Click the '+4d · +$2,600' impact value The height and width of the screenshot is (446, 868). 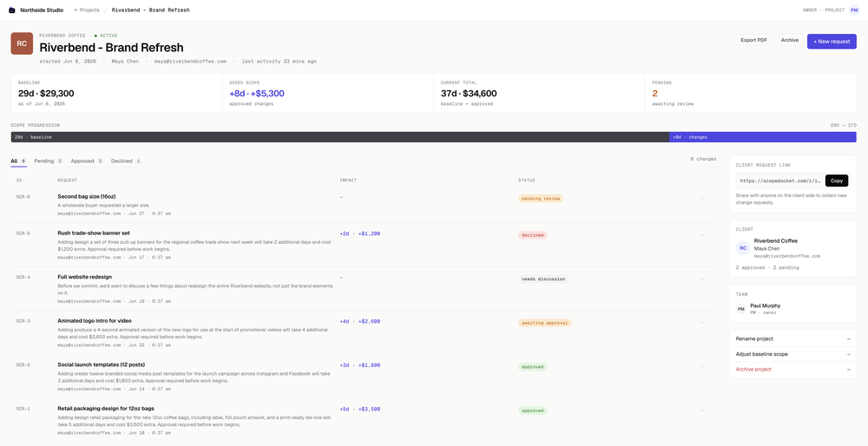[x=360, y=322]
